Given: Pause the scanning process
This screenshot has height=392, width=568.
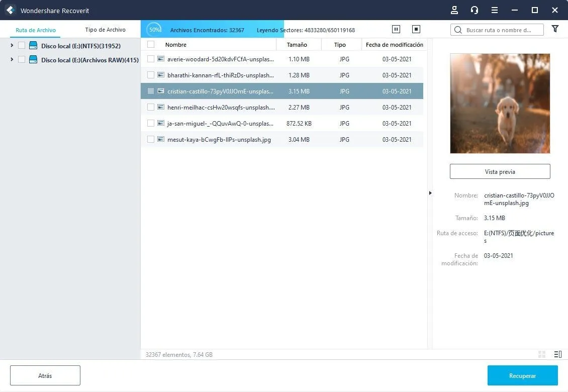Looking at the screenshot, I should pyautogui.click(x=396, y=30).
